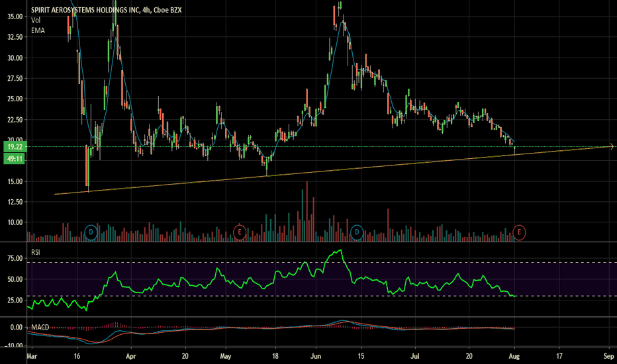Image resolution: width=617 pixels, height=364 pixels.
Task: Select the arrowhead at the trendline's right end
Action: 612,146
